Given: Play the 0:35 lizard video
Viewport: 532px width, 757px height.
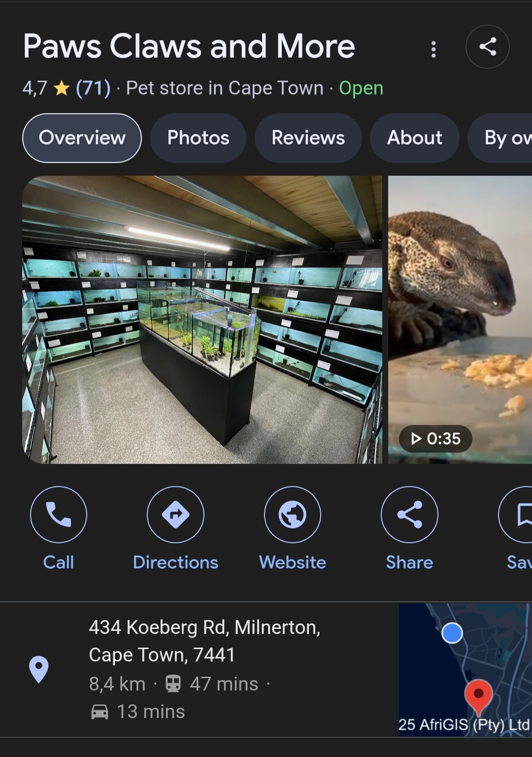Looking at the screenshot, I should (x=460, y=320).
